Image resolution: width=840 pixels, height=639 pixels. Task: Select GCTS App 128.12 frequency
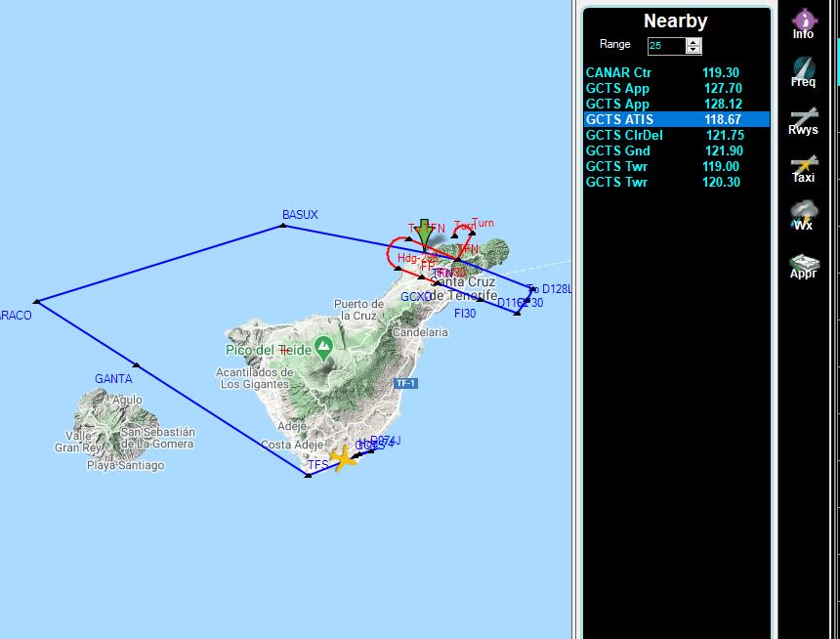click(x=677, y=104)
